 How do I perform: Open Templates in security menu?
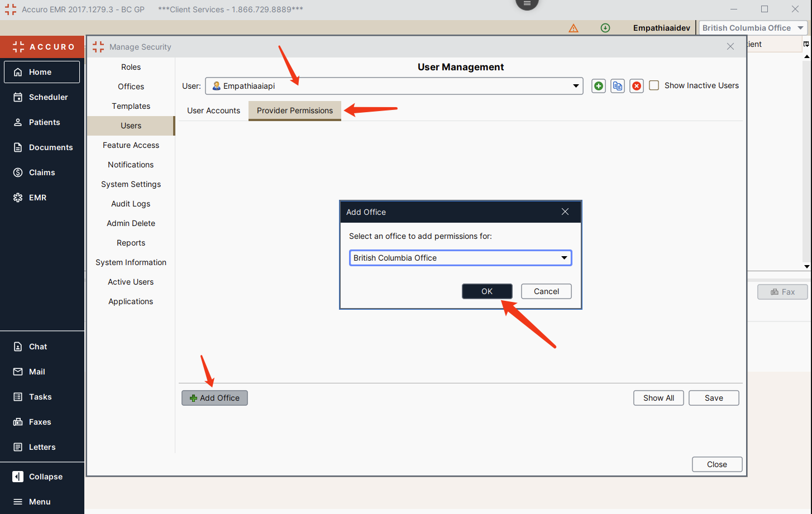[131, 106]
